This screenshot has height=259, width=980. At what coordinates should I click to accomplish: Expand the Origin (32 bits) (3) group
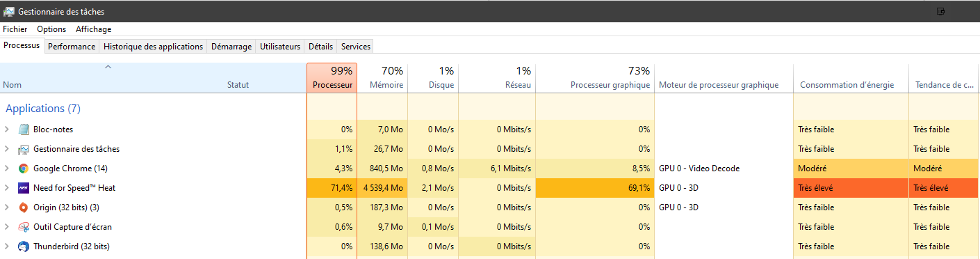(x=7, y=207)
